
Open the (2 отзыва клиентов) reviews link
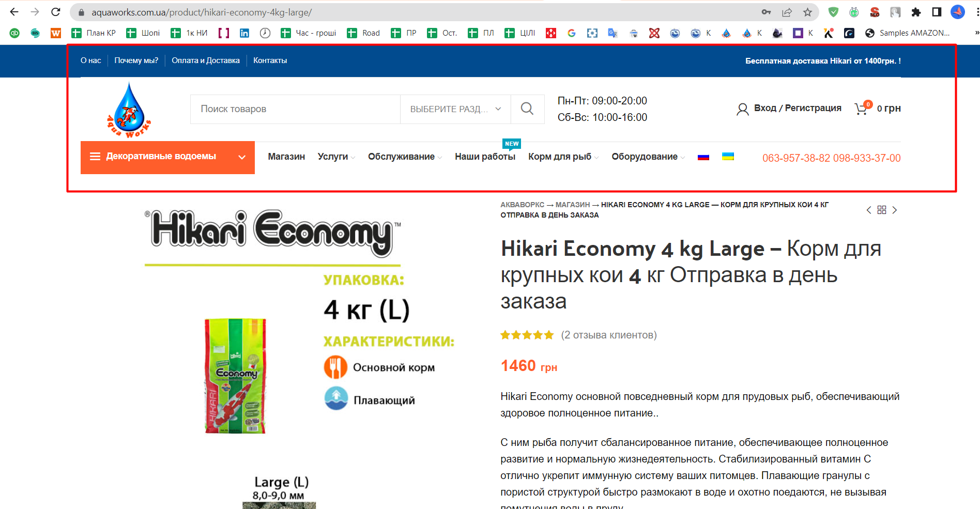(609, 335)
